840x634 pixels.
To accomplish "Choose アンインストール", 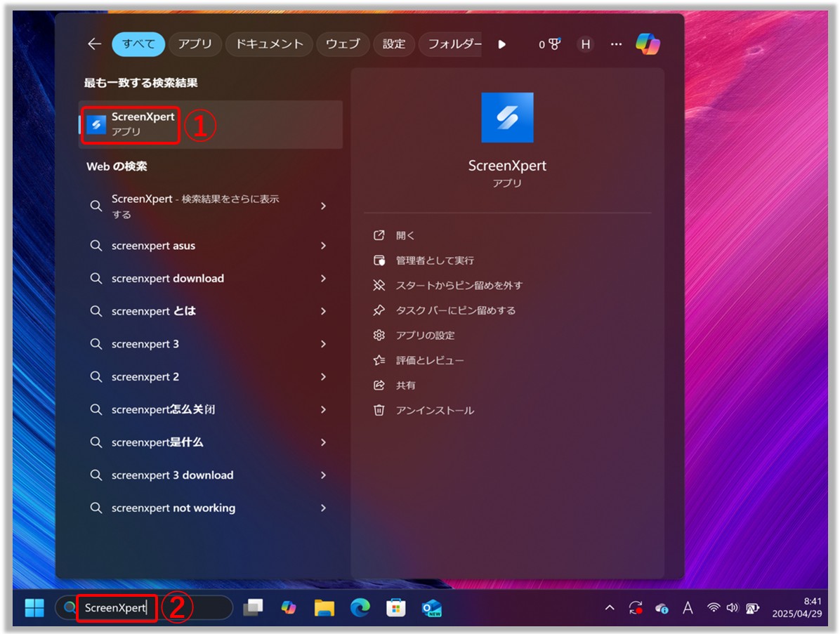I will pyautogui.click(x=435, y=411).
